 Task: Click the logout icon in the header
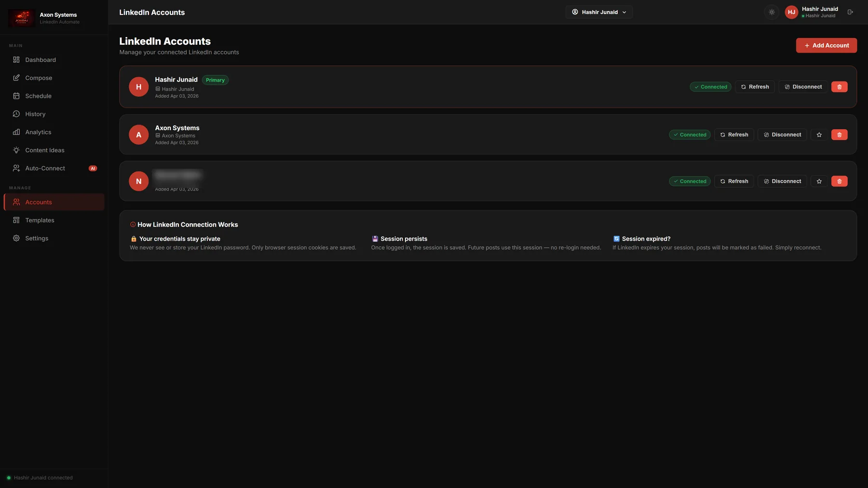click(850, 12)
